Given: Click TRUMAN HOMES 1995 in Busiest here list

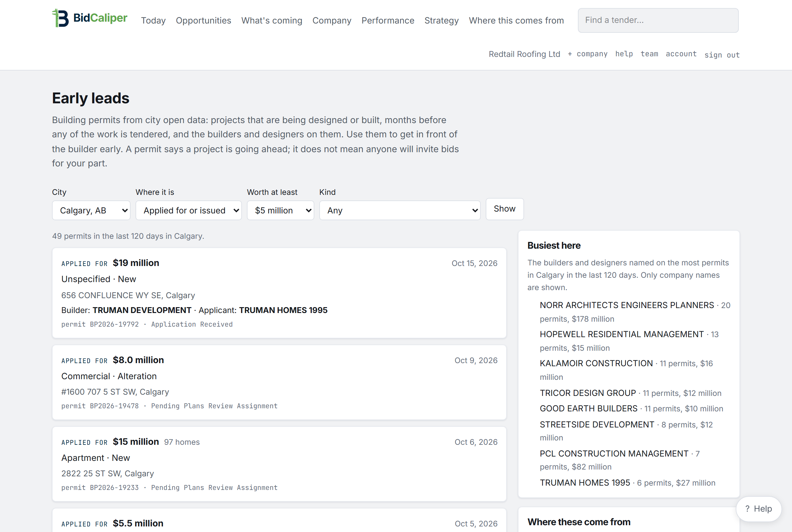Looking at the screenshot, I should click(x=585, y=483).
